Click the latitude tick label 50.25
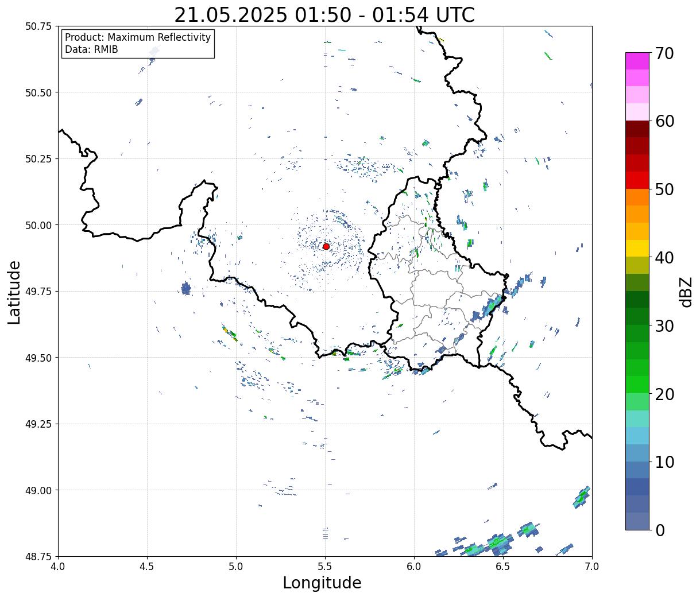700x597 pixels. 38,159
